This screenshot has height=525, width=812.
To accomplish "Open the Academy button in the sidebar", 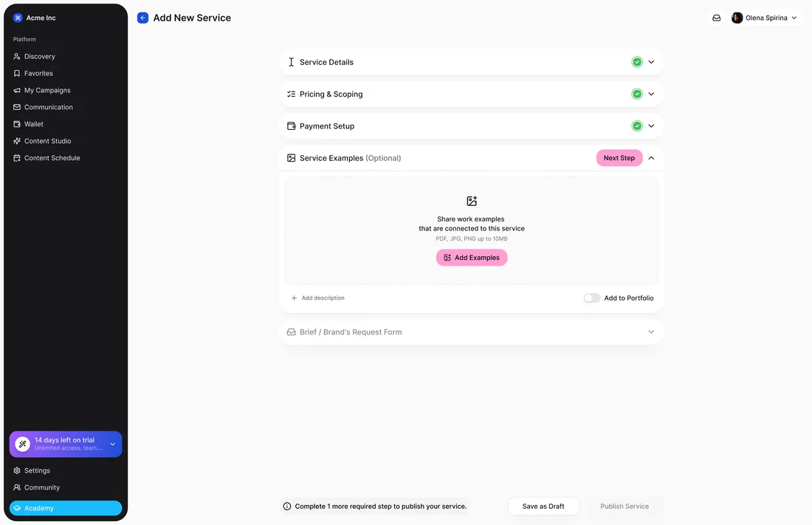I will (65, 508).
